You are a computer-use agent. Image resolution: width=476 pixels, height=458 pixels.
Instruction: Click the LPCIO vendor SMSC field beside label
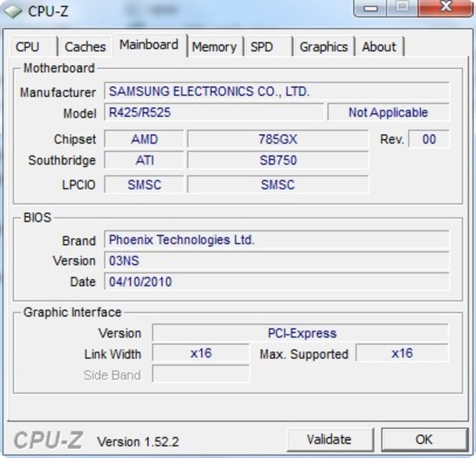click(x=144, y=185)
